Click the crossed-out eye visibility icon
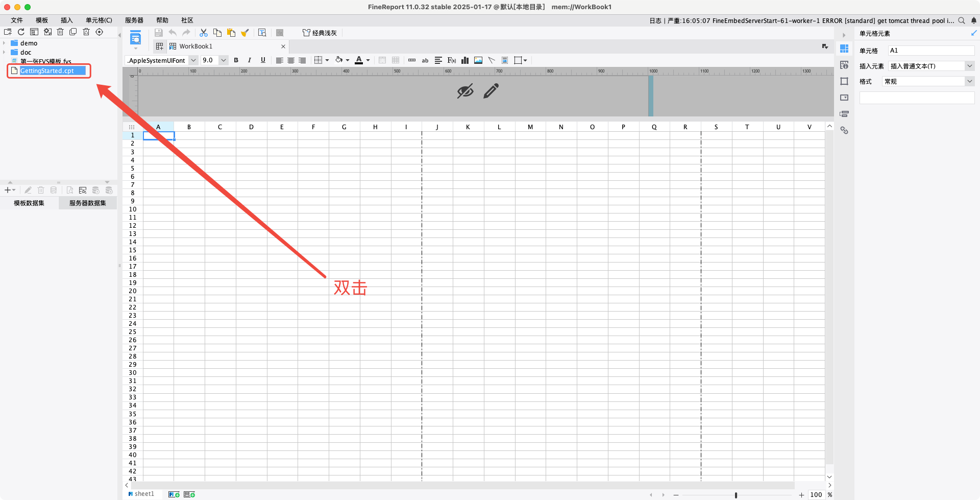The height and width of the screenshot is (500, 980). (465, 91)
